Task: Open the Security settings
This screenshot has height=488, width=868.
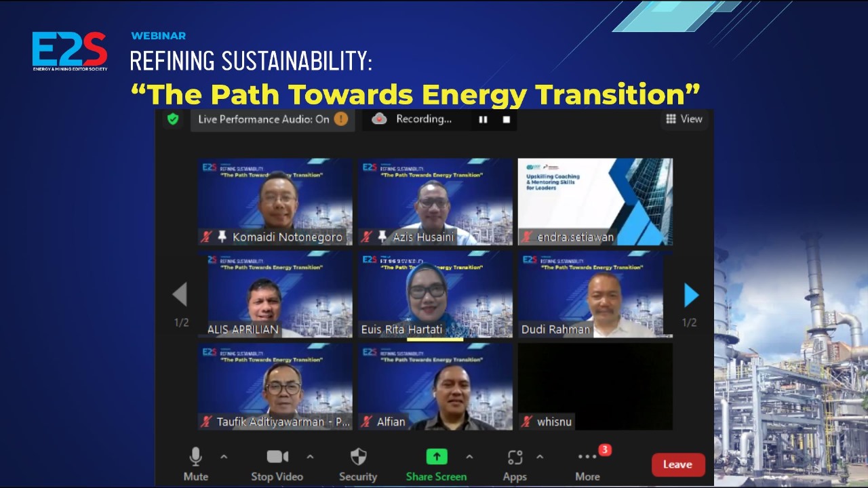Action: [358, 464]
